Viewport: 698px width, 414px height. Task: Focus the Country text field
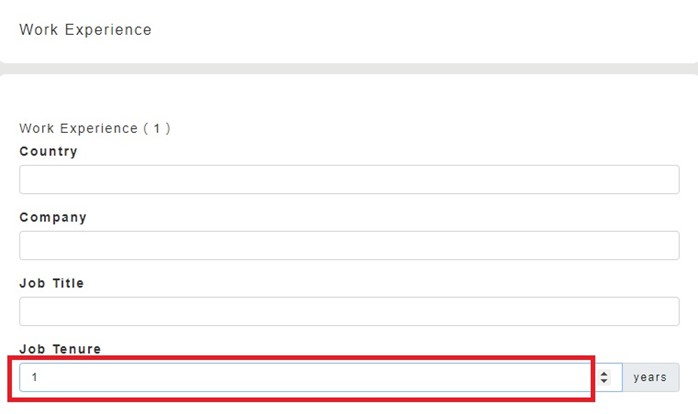349,180
